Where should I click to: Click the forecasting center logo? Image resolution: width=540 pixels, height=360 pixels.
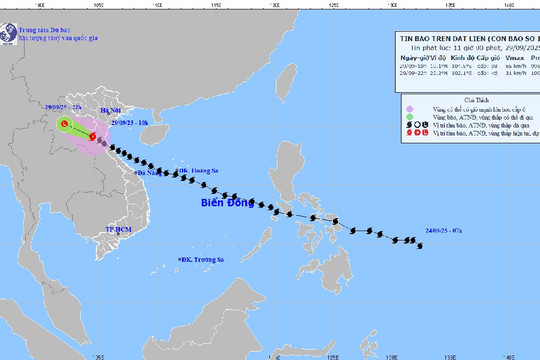click(8, 34)
